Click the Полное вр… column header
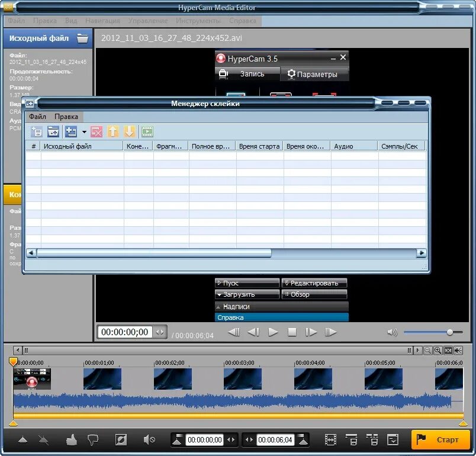Screen dimensions: 476x456 212,146
